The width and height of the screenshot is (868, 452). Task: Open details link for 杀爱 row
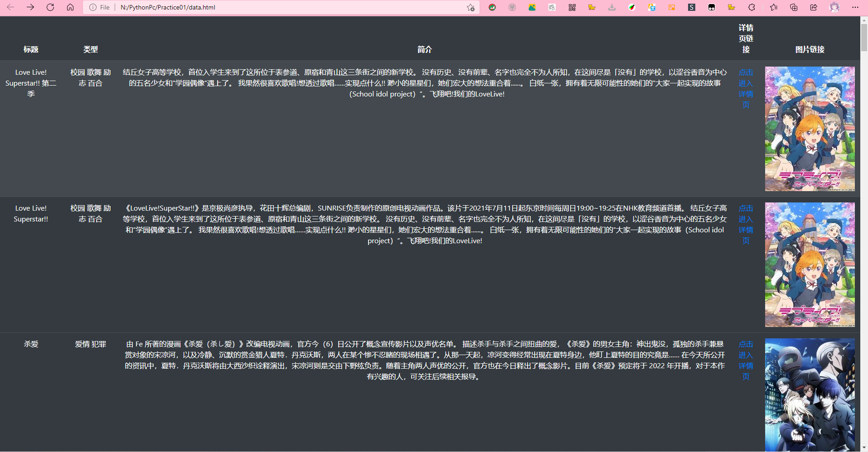point(746,361)
